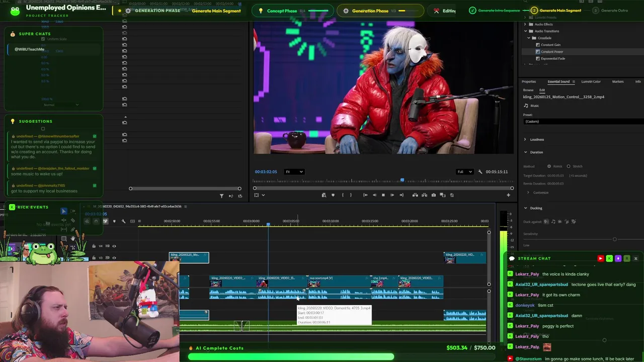The width and height of the screenshot is (644, 362).
Task: Adjust the Sensitivity slider handle
Action: [614, 239]
